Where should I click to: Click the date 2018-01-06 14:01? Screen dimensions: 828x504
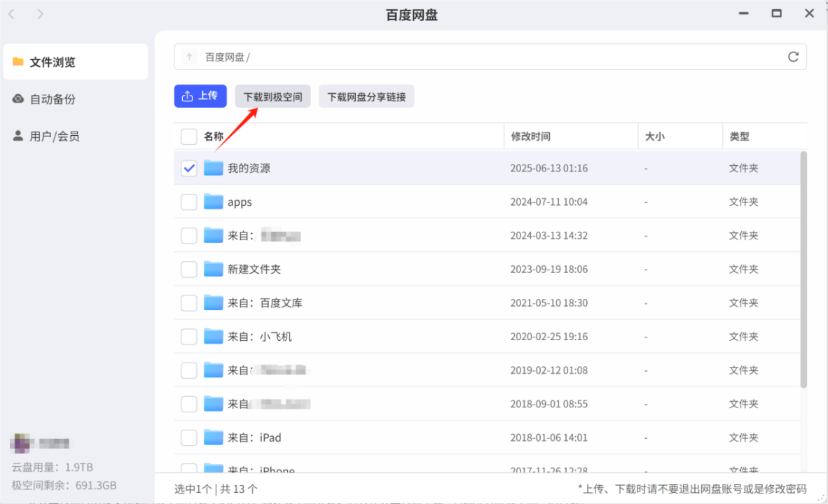point(548,437)
